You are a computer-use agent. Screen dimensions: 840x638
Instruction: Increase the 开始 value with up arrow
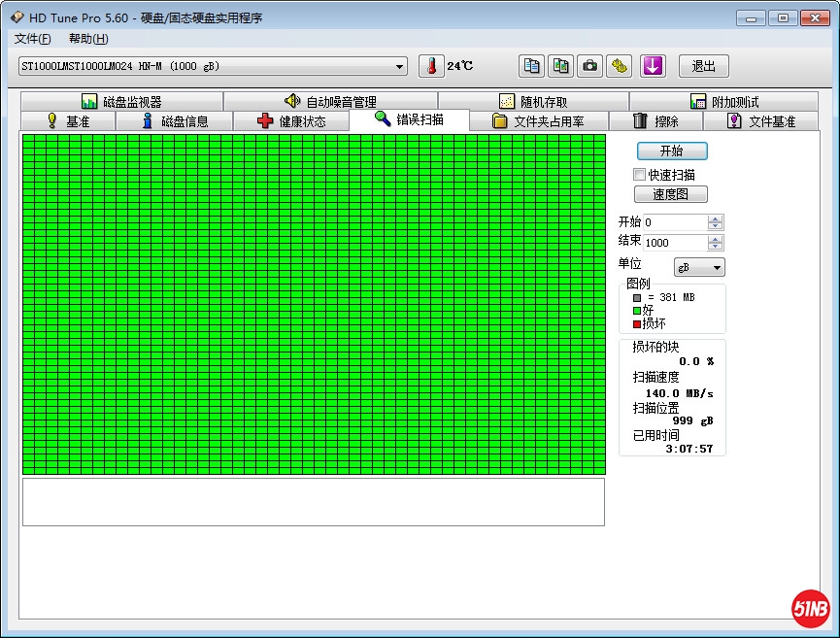pos(716,218)
